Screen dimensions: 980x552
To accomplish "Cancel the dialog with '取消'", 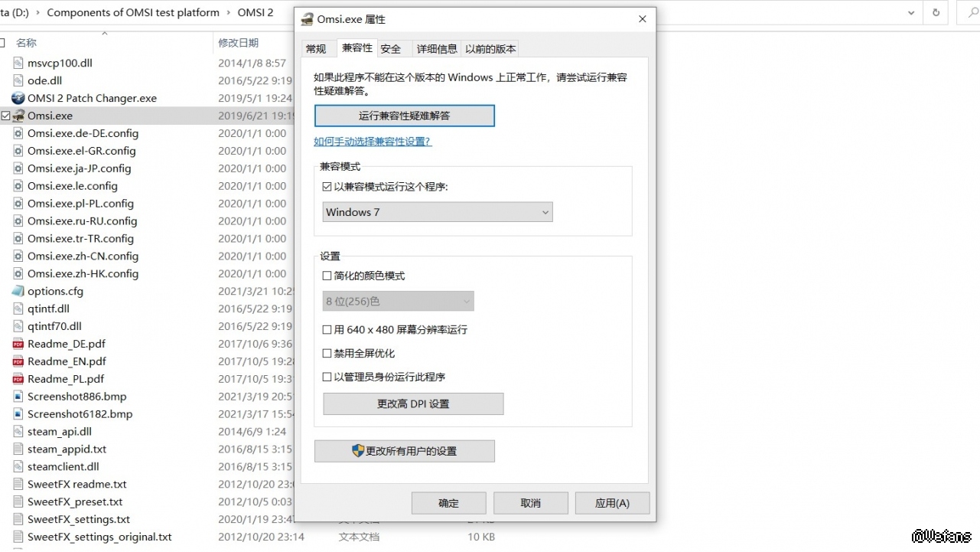I will pos(531,503).
